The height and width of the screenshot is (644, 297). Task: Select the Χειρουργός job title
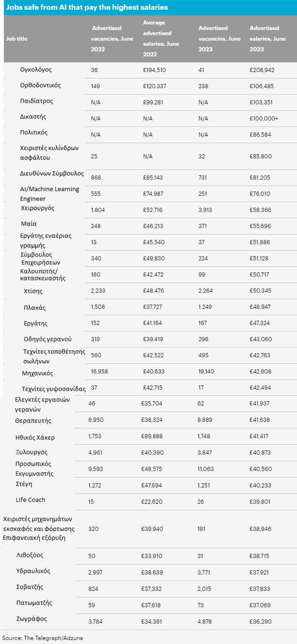pos(37,208)
